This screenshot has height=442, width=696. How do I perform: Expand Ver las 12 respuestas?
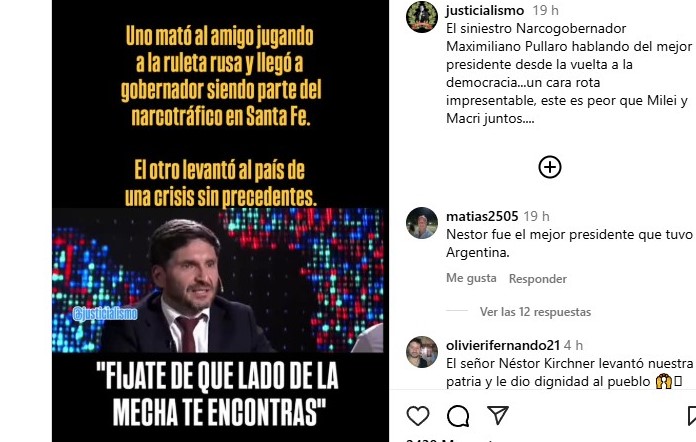(535, 312)
